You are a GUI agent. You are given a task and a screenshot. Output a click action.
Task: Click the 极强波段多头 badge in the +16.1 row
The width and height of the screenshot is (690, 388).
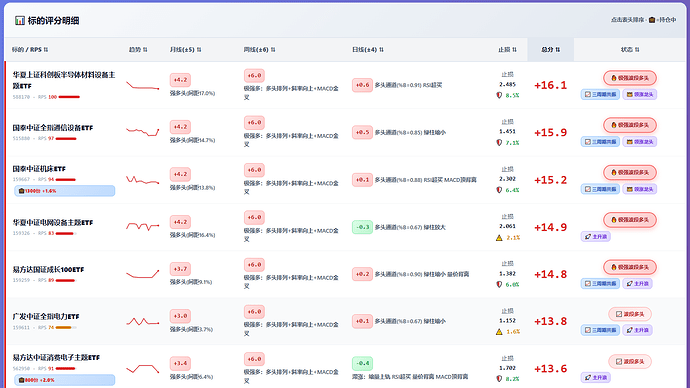point(630,78)
